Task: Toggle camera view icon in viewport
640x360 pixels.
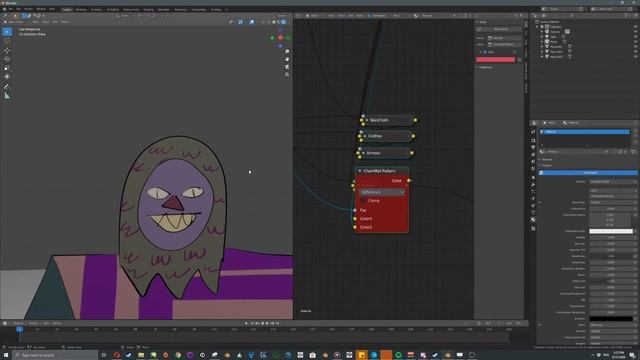Action: (x=287, y=67)
